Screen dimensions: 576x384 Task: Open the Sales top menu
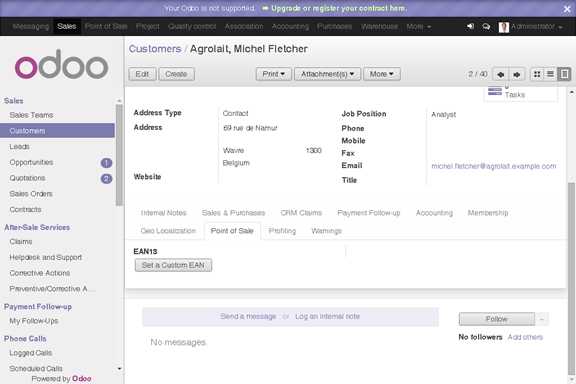(x=66, y=26)
